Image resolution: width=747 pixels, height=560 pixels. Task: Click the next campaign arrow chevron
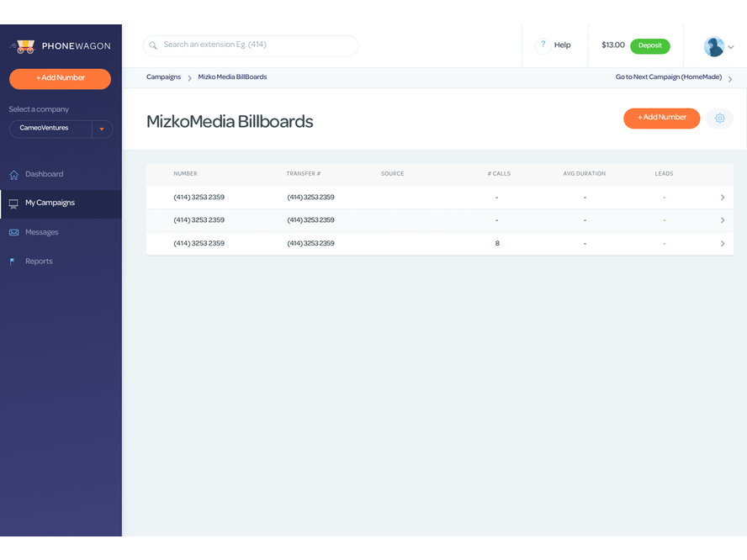coord(730,79)
